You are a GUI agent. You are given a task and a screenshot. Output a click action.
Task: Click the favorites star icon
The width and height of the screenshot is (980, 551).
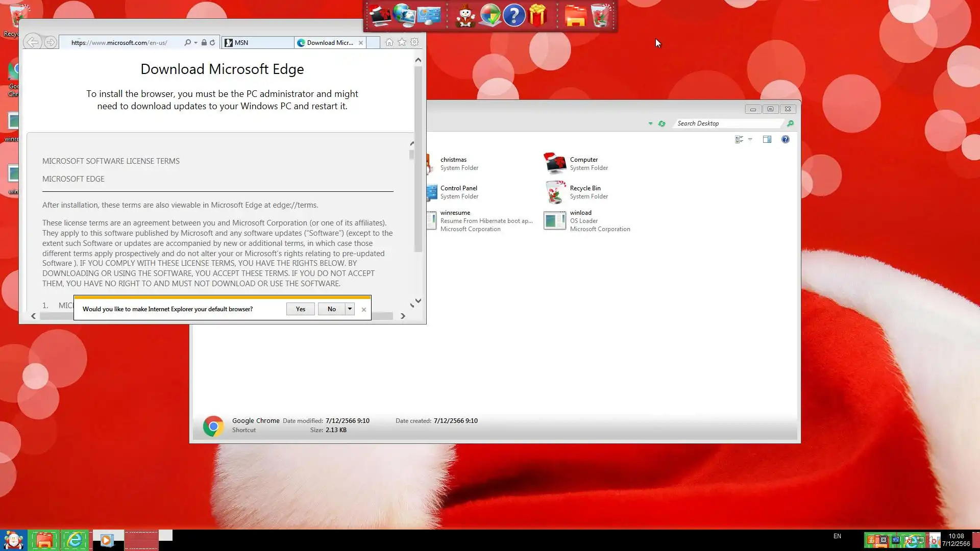(402, 42)
